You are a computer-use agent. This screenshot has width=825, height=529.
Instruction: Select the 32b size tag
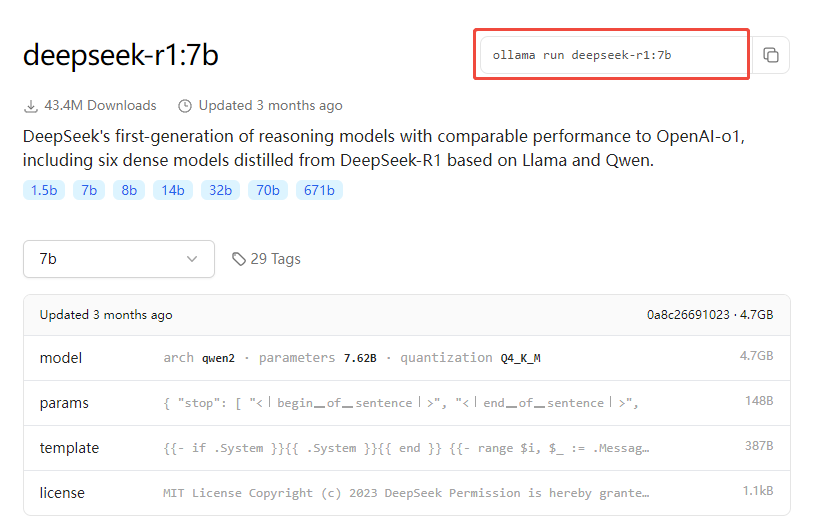click(x=220, y=190)
